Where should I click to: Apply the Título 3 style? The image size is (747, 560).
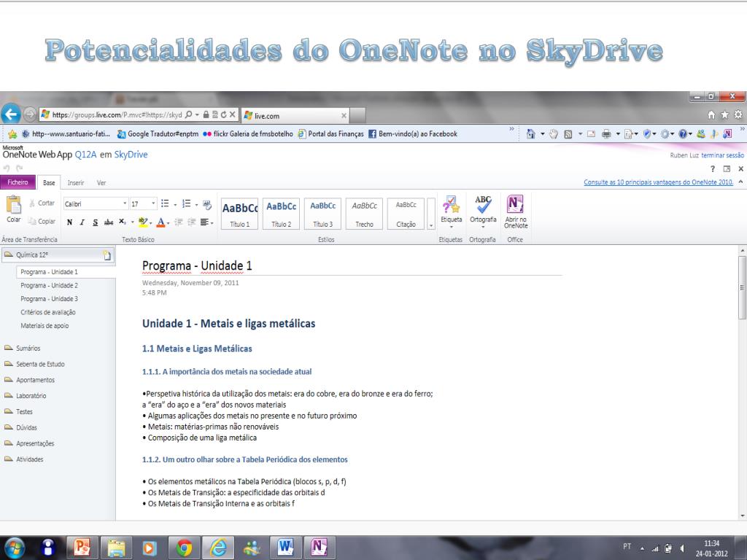[322, 214]
